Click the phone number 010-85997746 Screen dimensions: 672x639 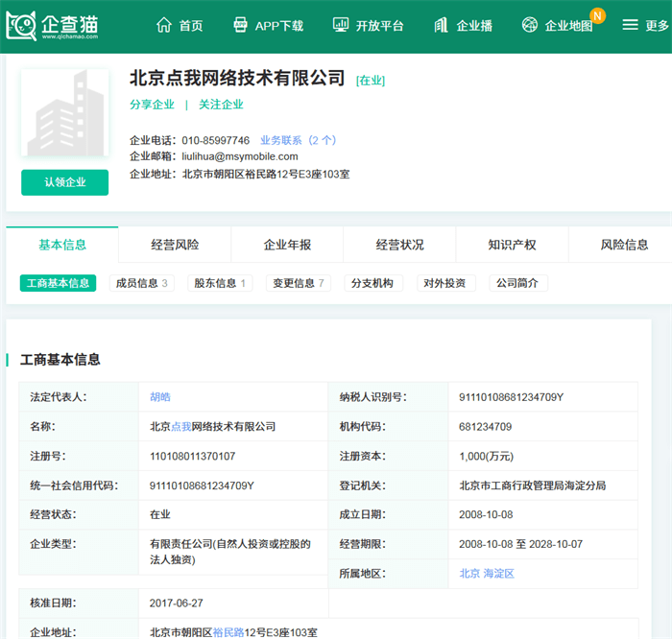click(215, 140)
